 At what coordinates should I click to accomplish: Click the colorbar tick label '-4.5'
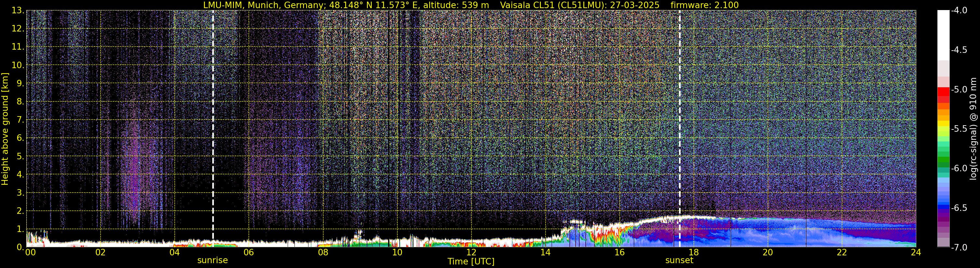coord(959,50)
